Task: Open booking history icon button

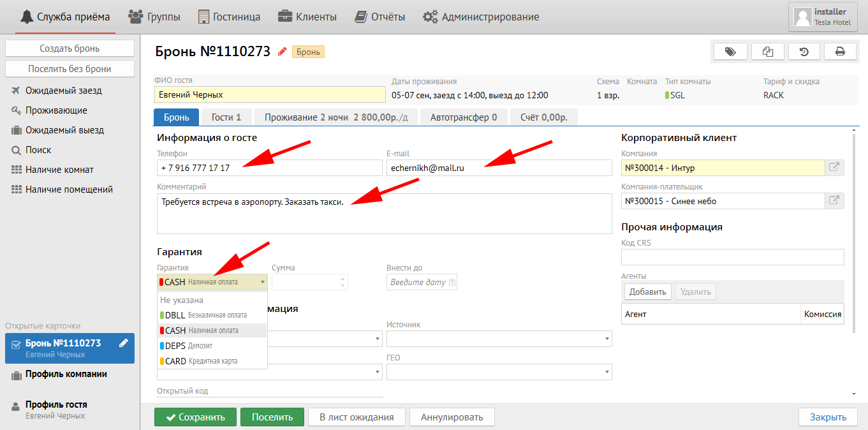Action: click(804, 52)
